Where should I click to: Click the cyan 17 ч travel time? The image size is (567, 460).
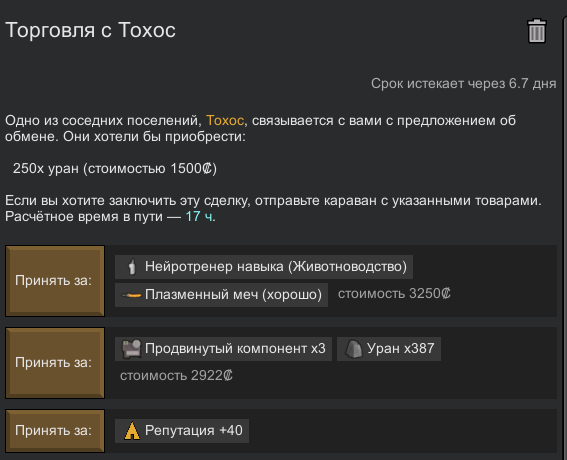(199, 217)
